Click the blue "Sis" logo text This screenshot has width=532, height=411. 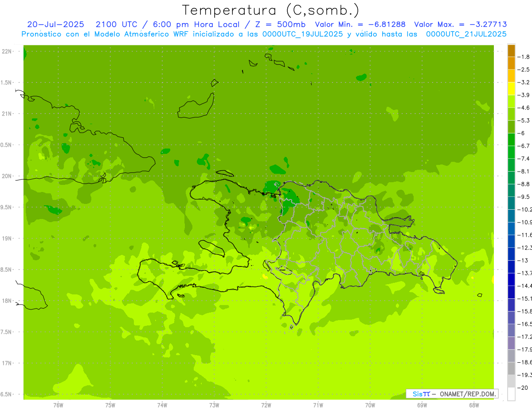coord(418,394)
